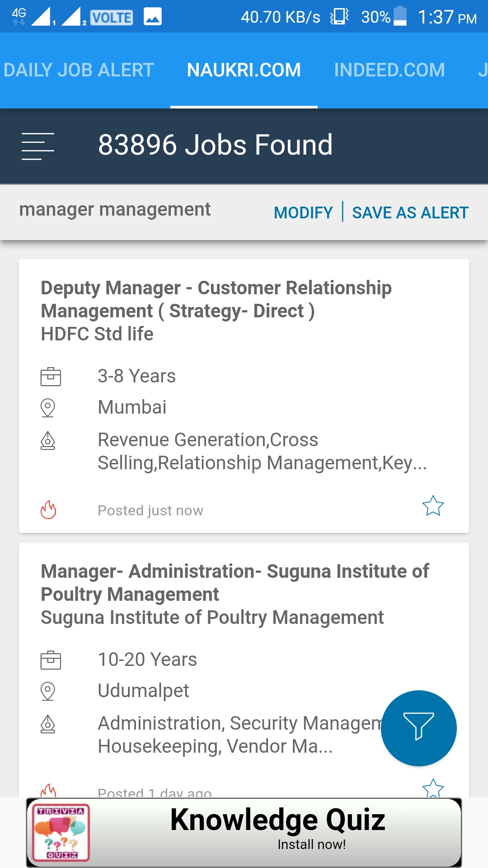The width and height of the screenshot is (488, 868).
Task: Open Deputy Manager Customer Relationship job title
Action: click(x=216, y=299)
